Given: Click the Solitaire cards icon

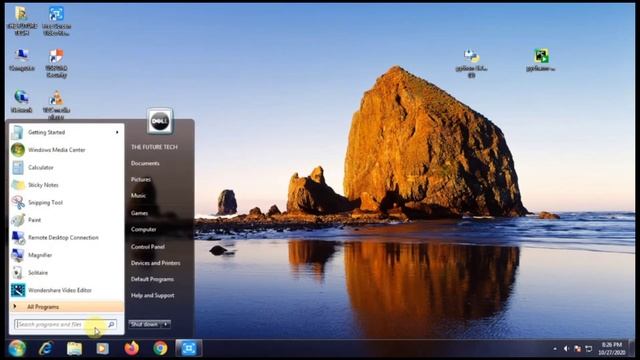Looking at the screenshot, I should pyautogui.click(x=18, y=273).
